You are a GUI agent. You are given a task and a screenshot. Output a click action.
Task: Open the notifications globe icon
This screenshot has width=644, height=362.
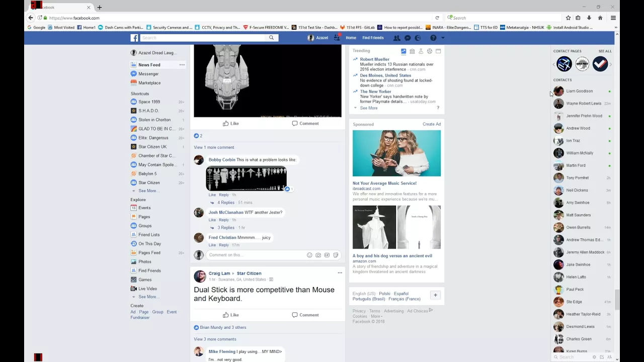pos(418,38)
